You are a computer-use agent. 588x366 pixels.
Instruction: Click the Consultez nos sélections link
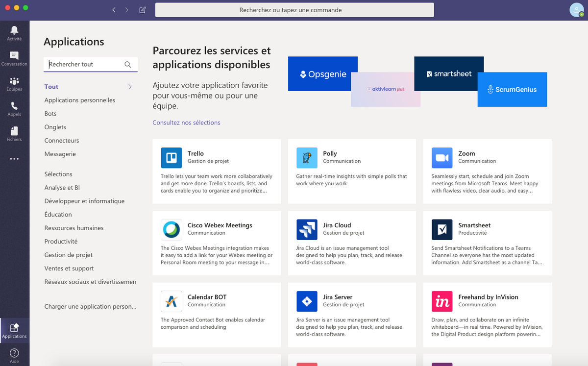[186, 122]
